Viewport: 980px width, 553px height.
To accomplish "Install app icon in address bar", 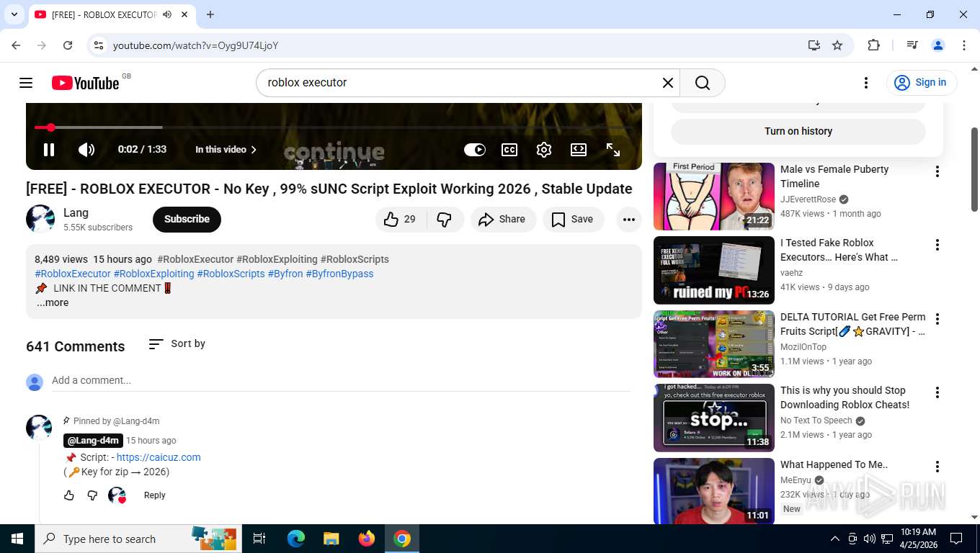I will [x=814, y=45].
